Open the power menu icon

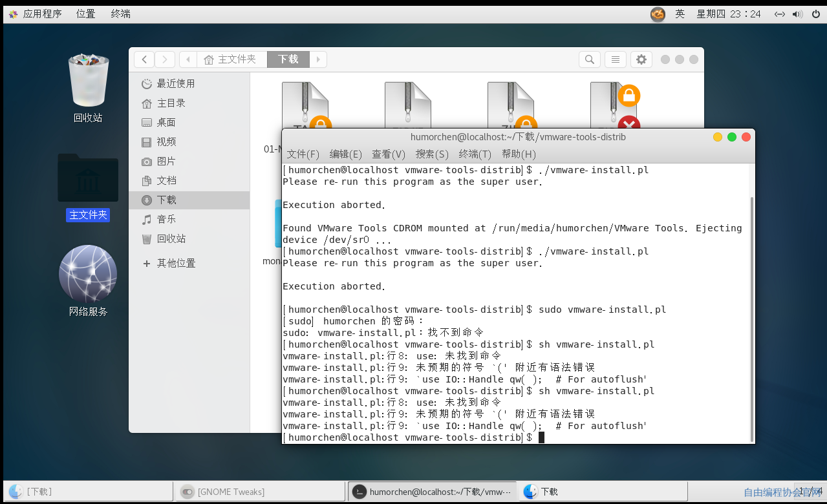point(815,14)
